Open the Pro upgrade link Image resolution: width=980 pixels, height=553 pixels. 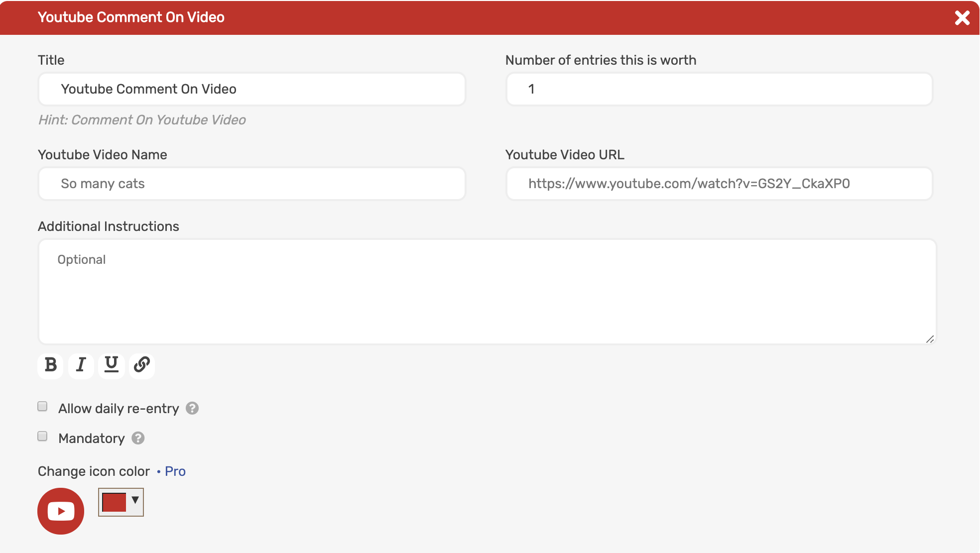point(174,471)
